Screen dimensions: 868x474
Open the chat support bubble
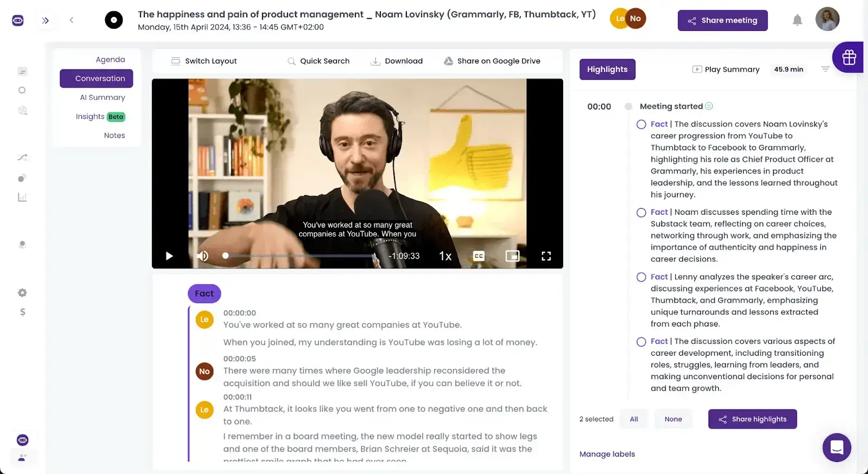click(x=837, y=447)
